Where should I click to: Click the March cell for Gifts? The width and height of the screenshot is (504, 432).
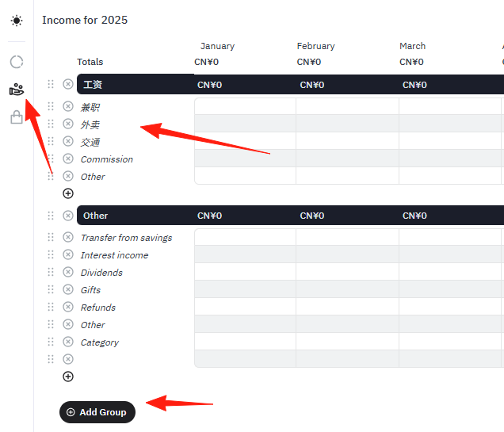click(x=450, y=289)
